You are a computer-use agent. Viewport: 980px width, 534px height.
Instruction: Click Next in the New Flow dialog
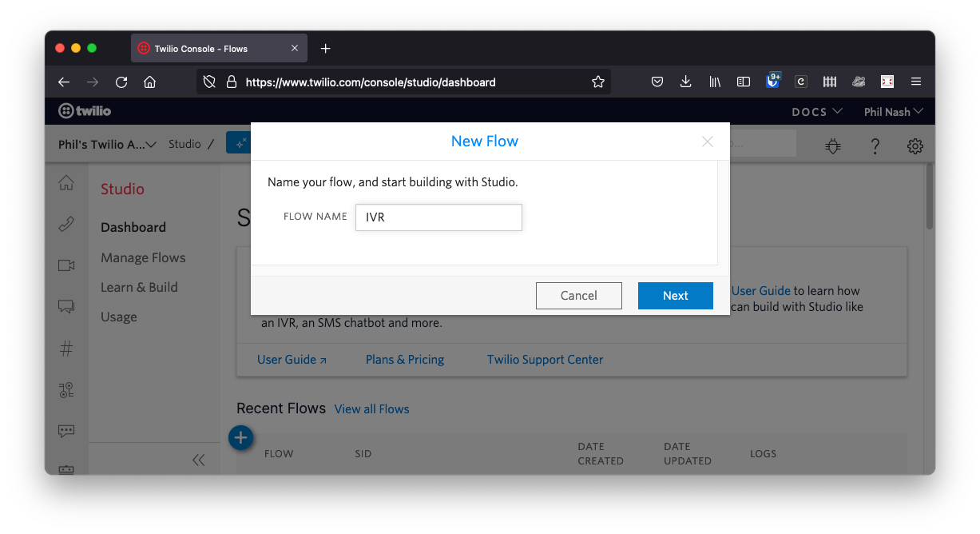pyautogui.click(x=676, y=296)
